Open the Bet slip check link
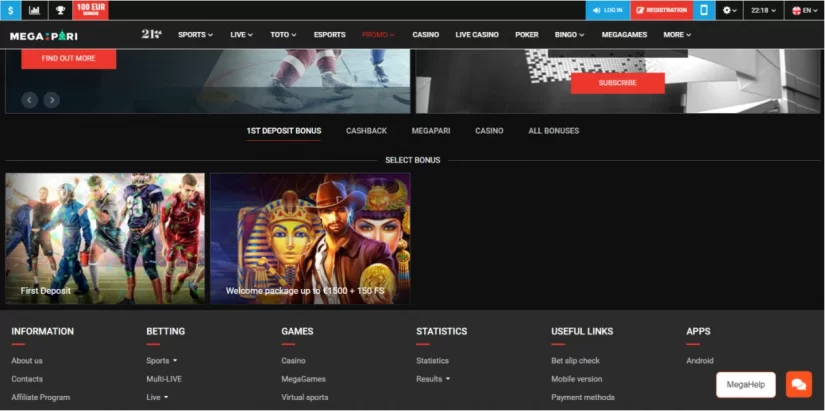Screen dimensions: 825x411 [576, 360]
